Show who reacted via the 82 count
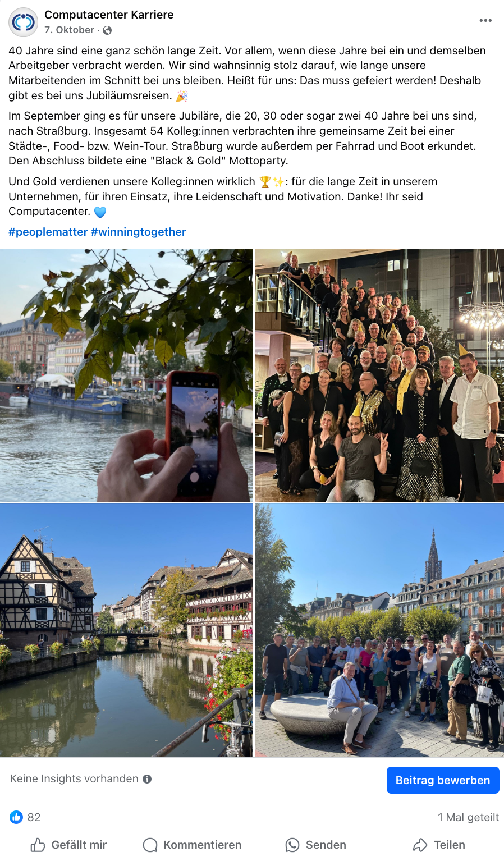The height and width of the screenshot is (861, 504). tap(34, 817)
